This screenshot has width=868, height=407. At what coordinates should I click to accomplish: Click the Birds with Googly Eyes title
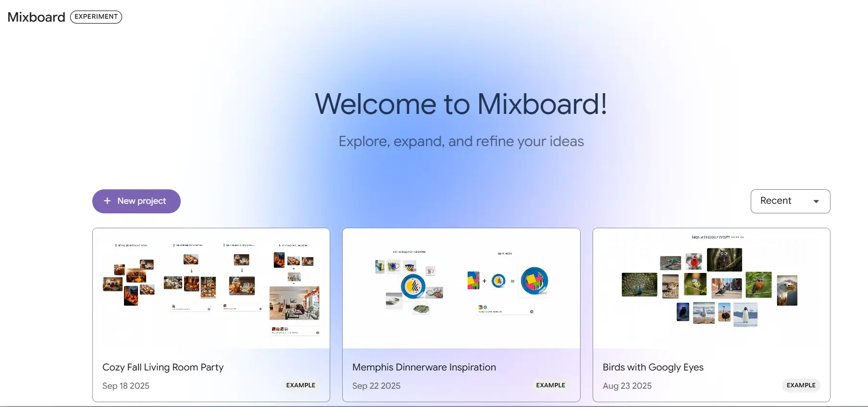tap(653, 367)
